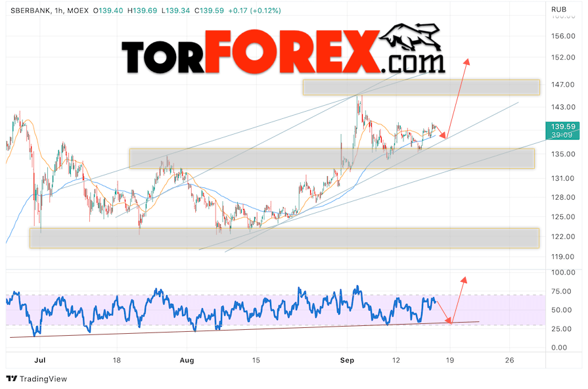Click the RSI 100.00 scale label
This screenshot has height=389, width=588.
563,272
